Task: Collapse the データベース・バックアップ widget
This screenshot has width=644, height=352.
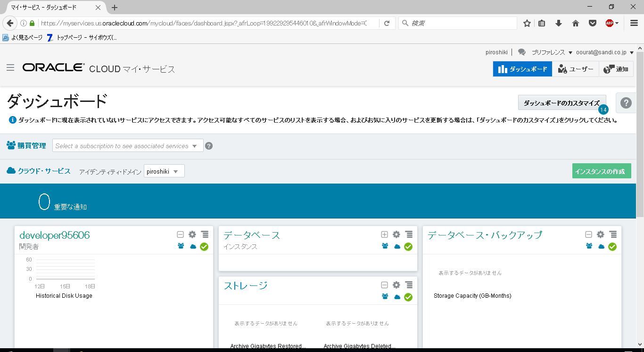Action: pyautogui.click(x=588, y=235)
